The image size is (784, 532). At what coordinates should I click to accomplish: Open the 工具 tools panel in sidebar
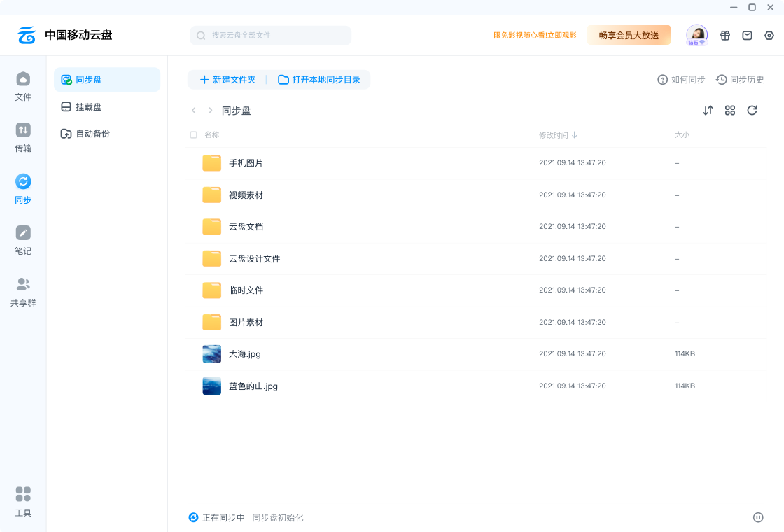coord(23,501)
